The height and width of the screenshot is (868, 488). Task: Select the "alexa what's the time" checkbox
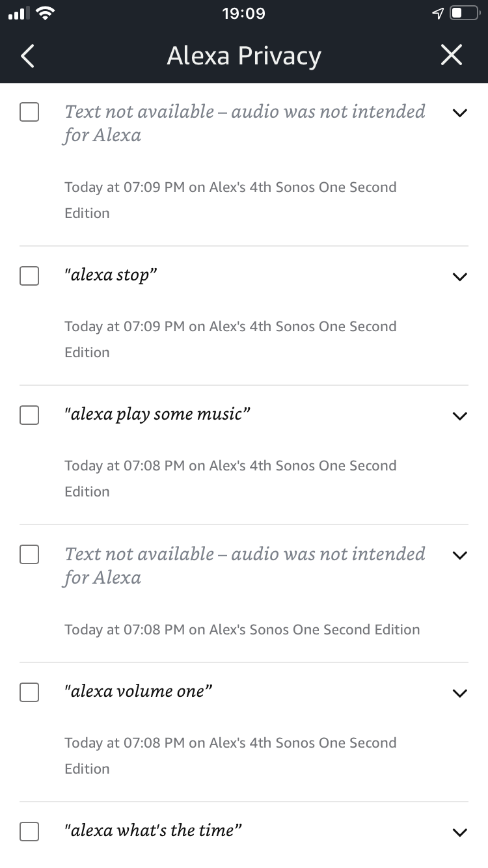click(x=29, y=832)
